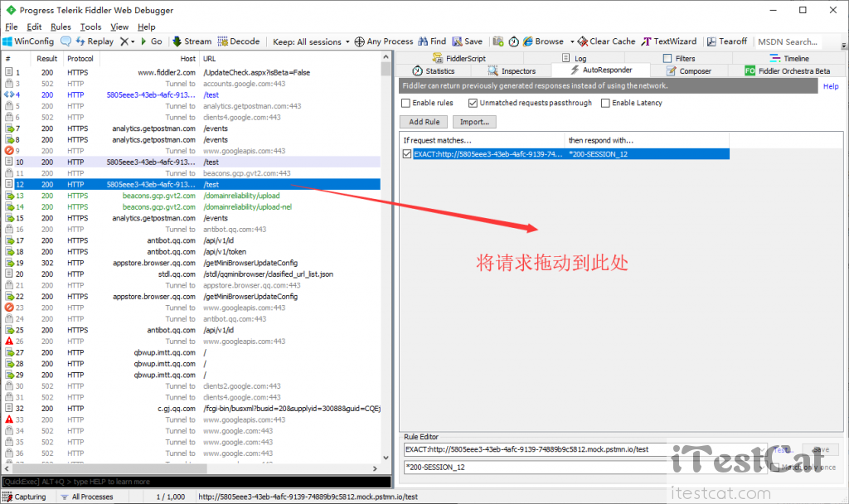Open the Timeline tab
Image resolution: width=849 pixels, height=504 pixels.
coord(789,58)
